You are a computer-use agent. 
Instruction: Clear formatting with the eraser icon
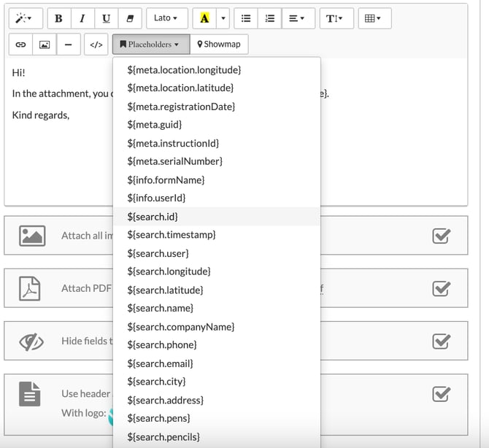coord(130,19)
